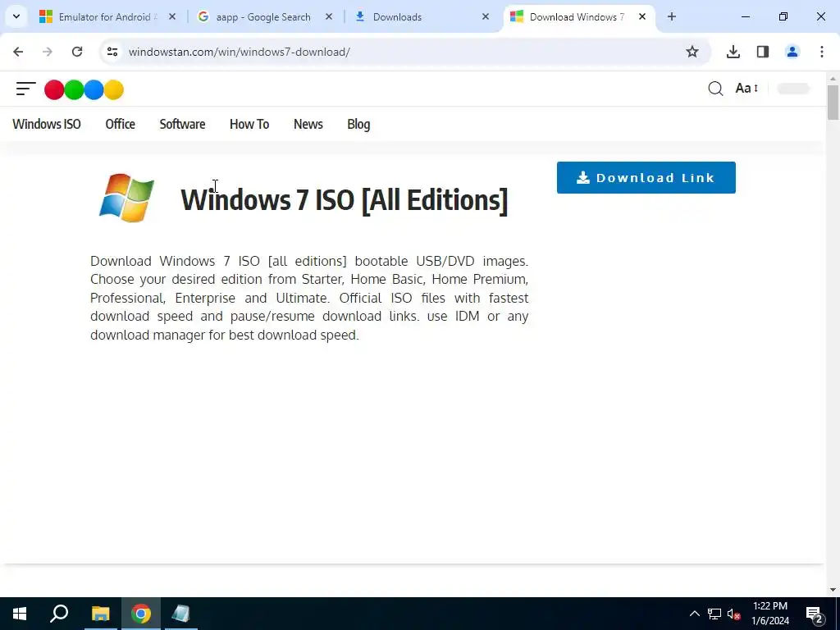
Task: Go back to previous page
Action: pyautogui.click(x=18, y=52)
